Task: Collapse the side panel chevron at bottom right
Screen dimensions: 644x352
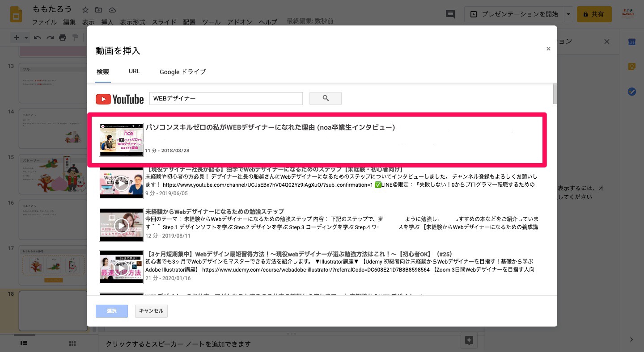Action: (632, 340)
